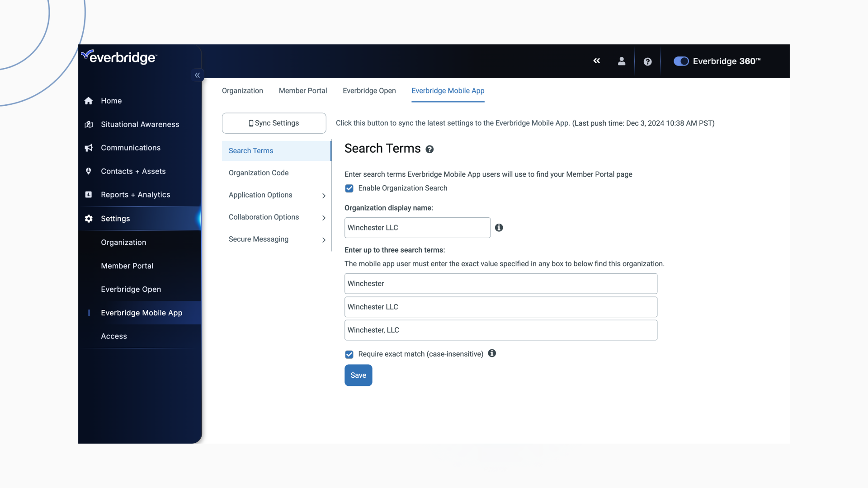868x488 pixels.
Task: Switch to the Member Portal tab
Action: (303, 90)
